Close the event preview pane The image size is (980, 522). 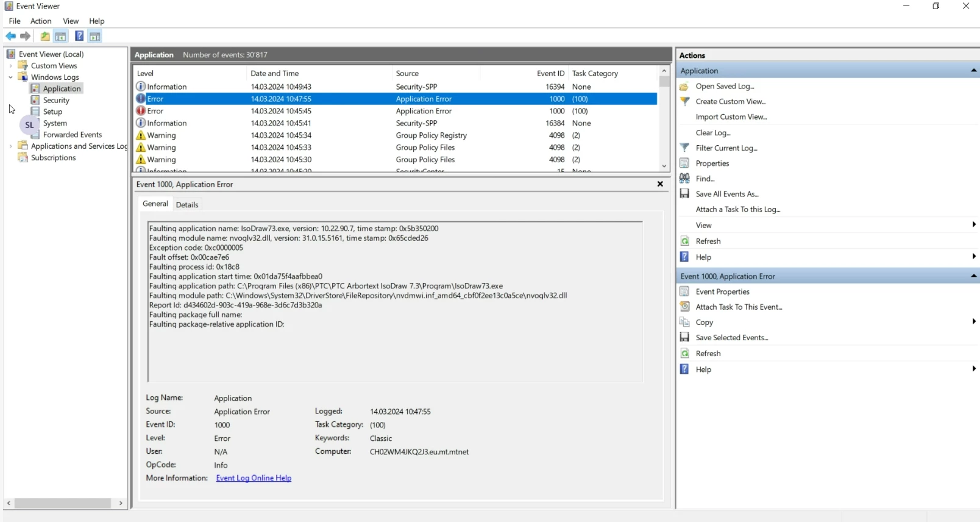(x=660, y=184)
